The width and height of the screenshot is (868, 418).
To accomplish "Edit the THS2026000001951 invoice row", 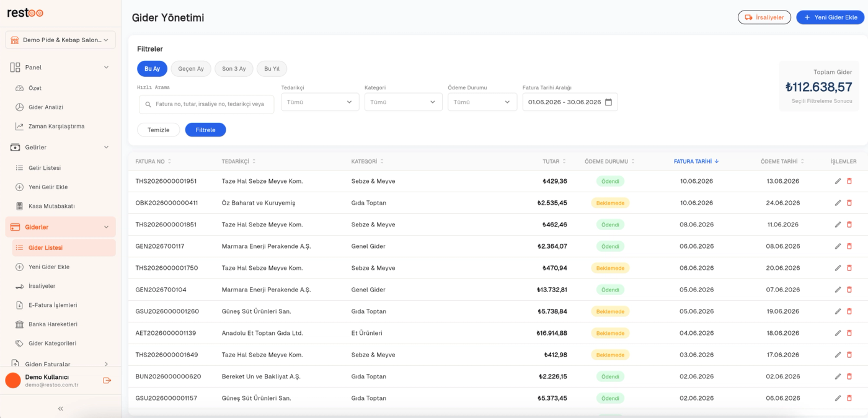I will (838, 181).
